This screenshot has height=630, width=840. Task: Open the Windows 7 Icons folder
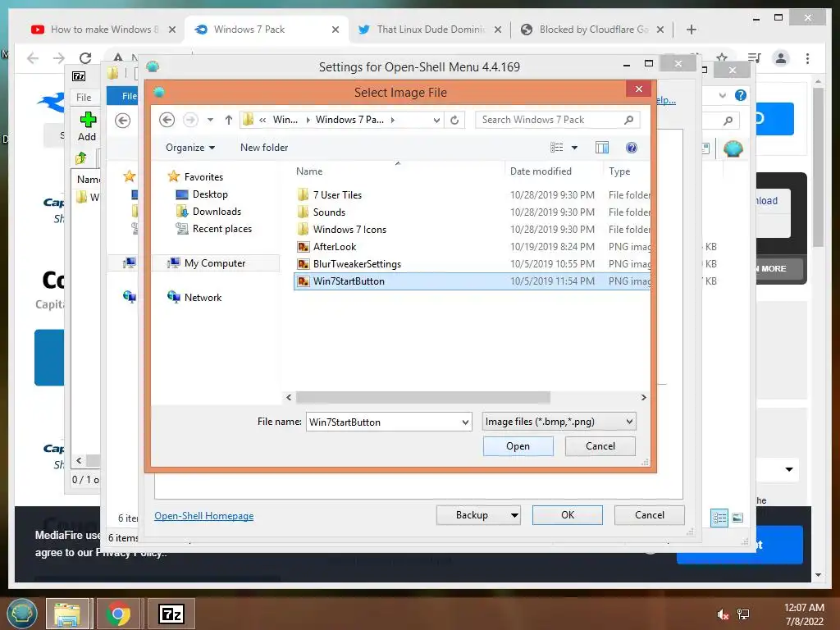349,230
